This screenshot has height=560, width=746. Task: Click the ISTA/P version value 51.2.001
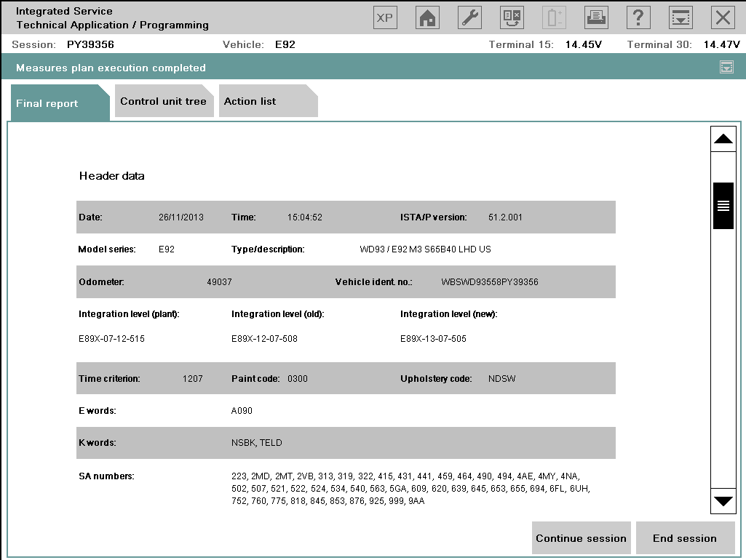tap(505, 217)
